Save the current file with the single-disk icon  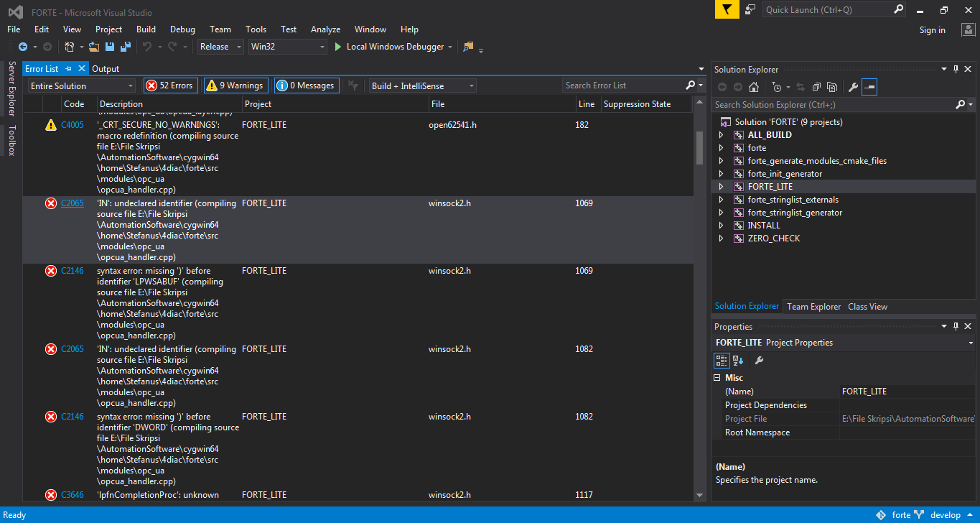[110, 47]
